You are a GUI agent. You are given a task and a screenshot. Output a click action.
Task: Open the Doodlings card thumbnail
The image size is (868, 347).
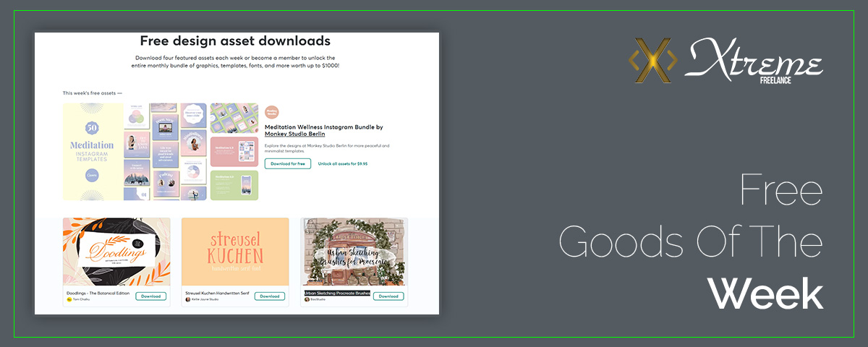116,252
